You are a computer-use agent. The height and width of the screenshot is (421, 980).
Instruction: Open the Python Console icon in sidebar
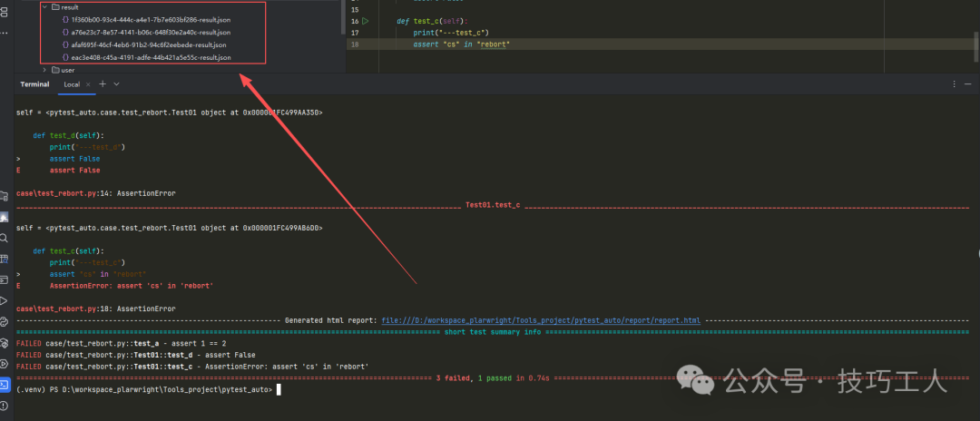tap(4, 321)
